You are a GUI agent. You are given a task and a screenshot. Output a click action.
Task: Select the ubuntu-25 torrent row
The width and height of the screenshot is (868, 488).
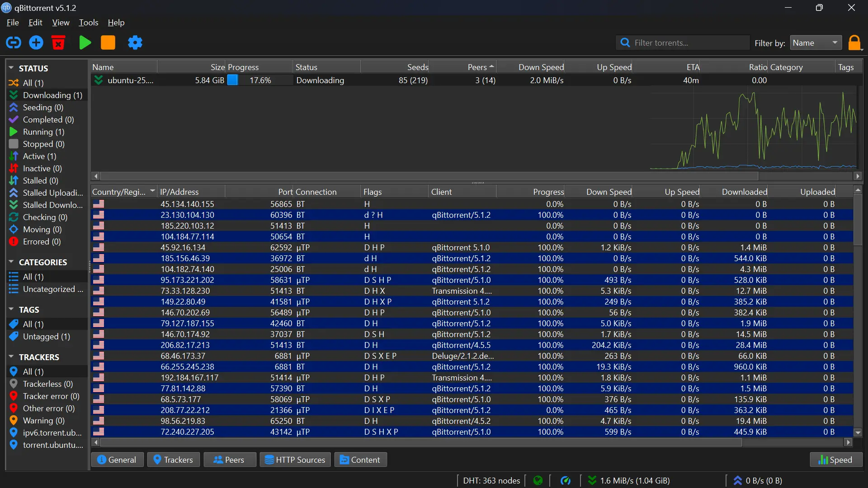pos(476,80)
